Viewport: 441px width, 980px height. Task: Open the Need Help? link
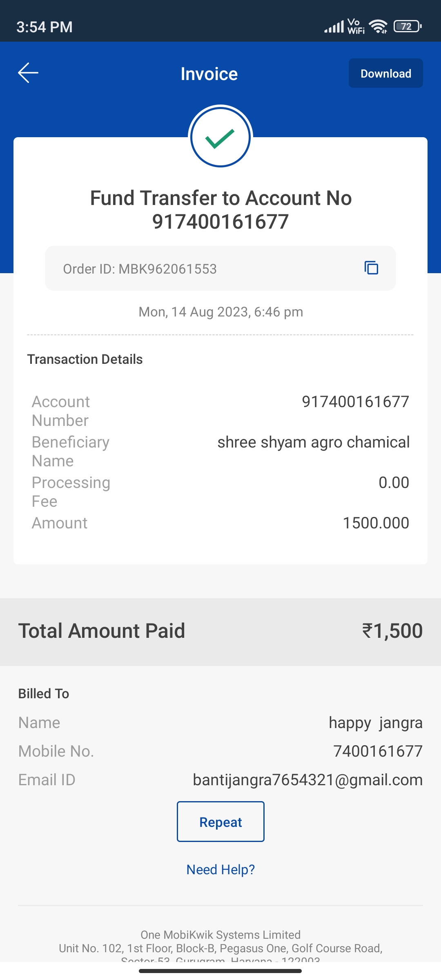pyautogui.click(x=220, y=870)
